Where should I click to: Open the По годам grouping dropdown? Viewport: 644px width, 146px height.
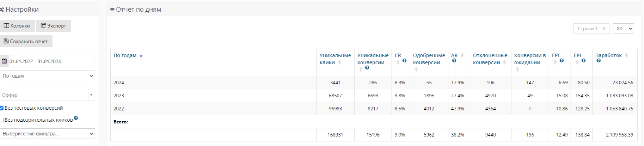(48, 76)
